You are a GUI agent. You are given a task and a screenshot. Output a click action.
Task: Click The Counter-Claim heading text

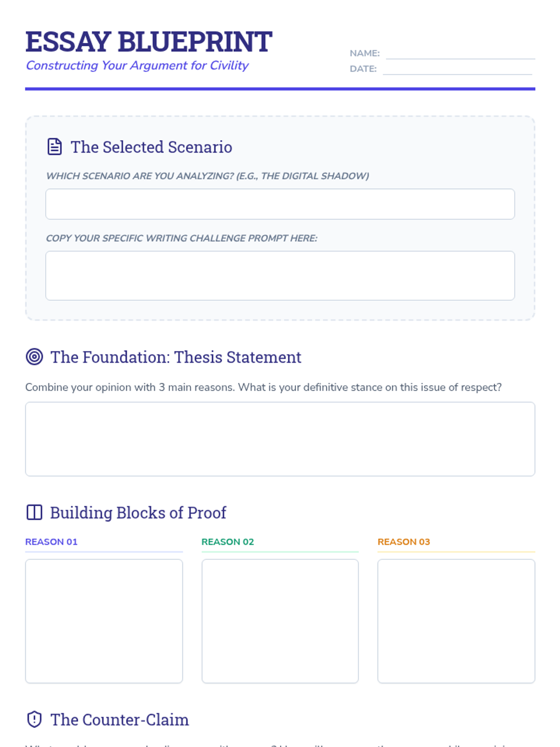(120, 720)
